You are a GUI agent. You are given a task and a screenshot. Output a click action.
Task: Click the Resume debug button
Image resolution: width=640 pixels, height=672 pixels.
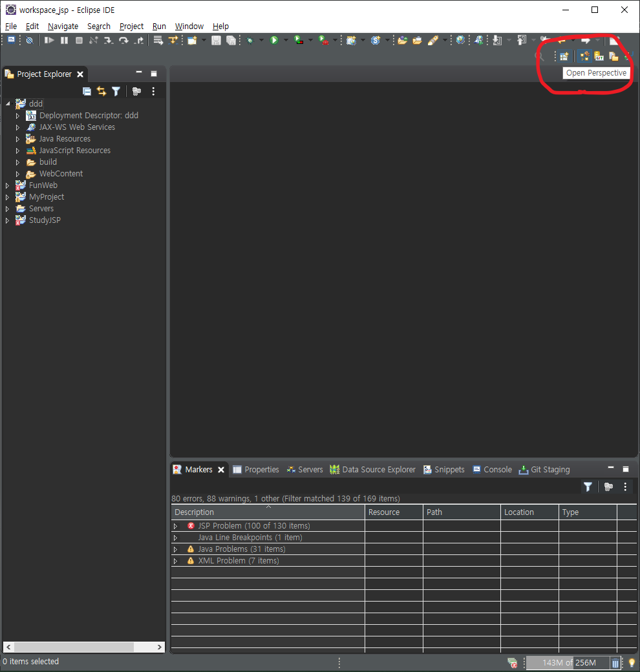point(49,40)
